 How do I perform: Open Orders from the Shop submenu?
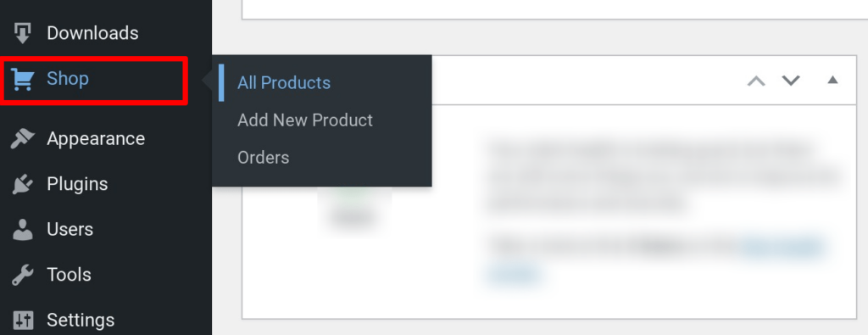click(x=264, y=157)
